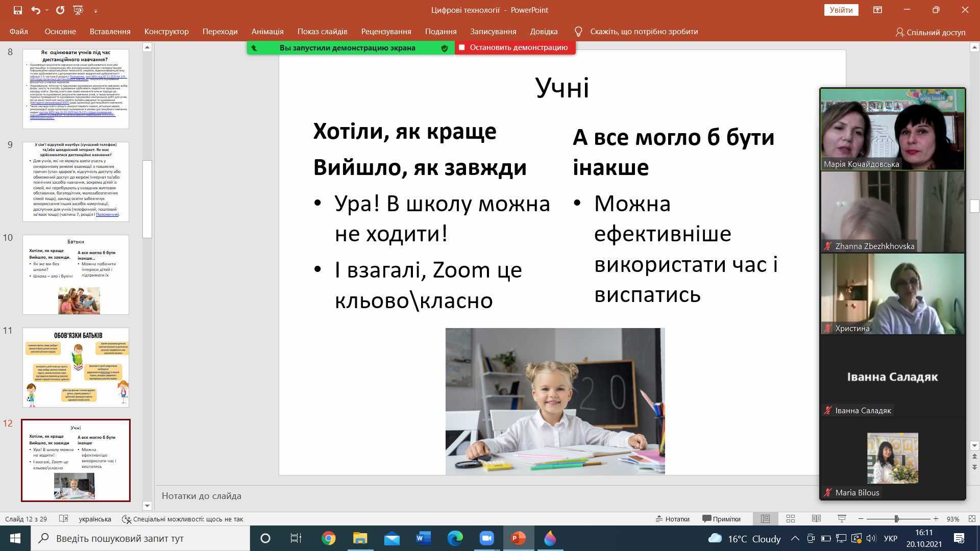Switch to Reading view icon in status bar
This screenshot has width=980, height=551.
coord(816,519)
